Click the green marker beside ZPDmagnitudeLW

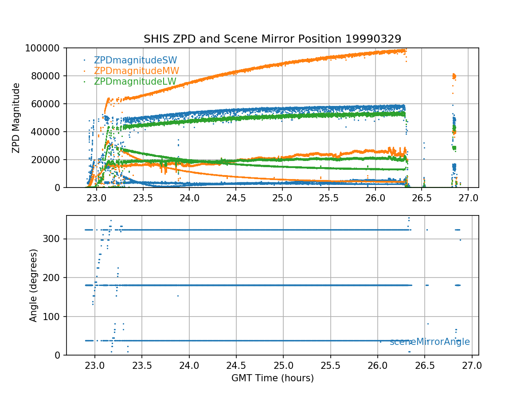(85, 82)
